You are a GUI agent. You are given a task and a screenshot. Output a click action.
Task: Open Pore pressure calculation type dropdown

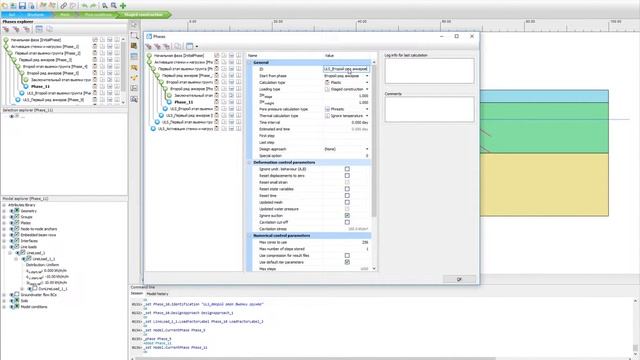click(367, 109)
